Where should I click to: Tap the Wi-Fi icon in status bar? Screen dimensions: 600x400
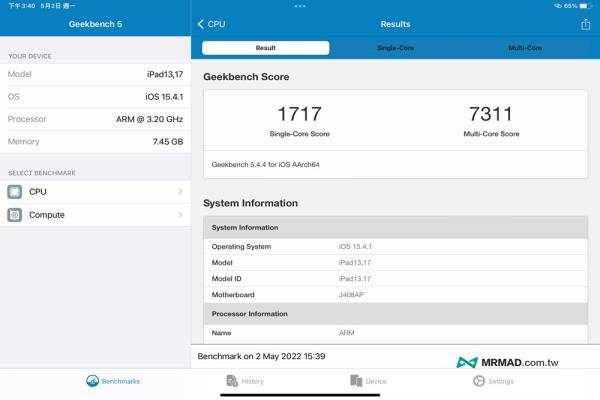tap(558, 6)
